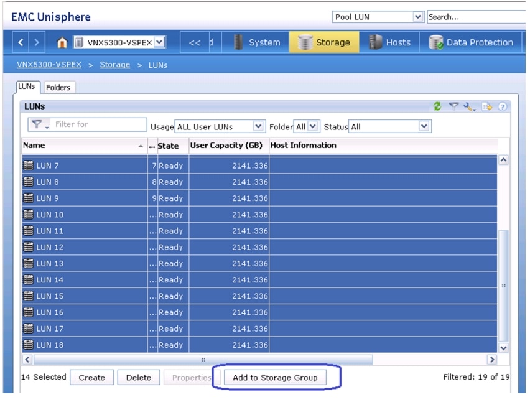Viewport: 530px width, 420px height.
Task: Open the wrench settings menu
Action: point(470,107)
